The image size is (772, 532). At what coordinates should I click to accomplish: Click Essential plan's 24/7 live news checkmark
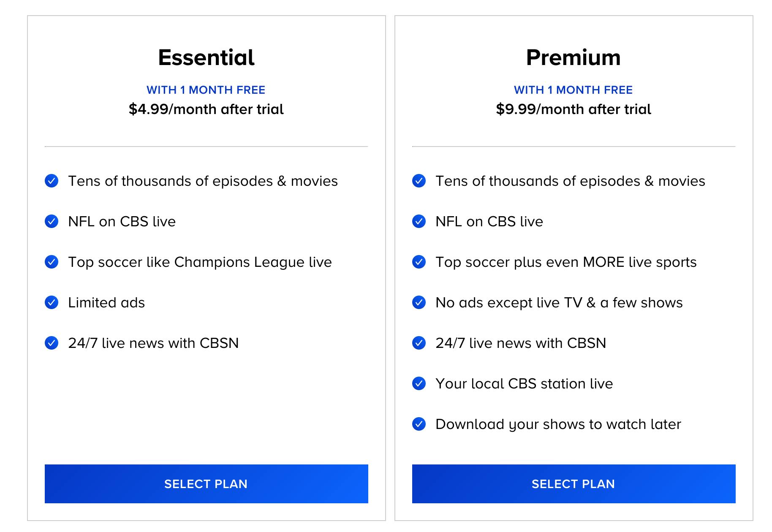pyautogui.click(x=52, y=343)
